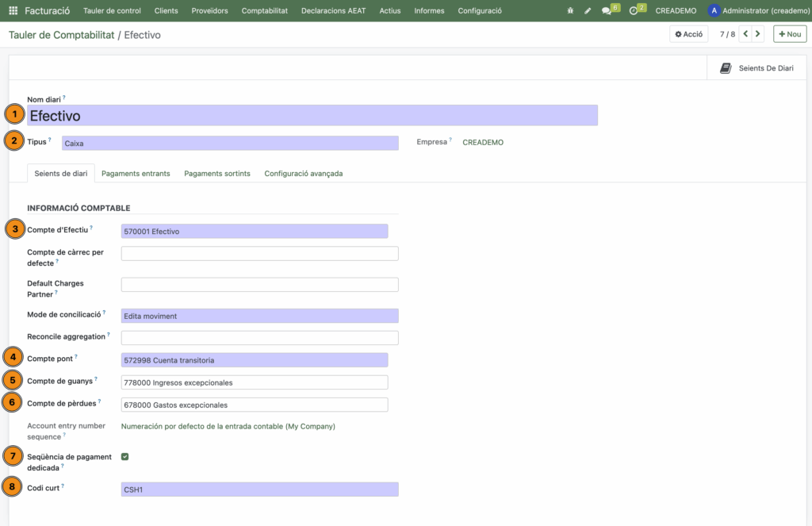The height and width of the screenshot is (526, 812).
Task: Click the Administrator user avatar
Action: (x=714, y=11)
